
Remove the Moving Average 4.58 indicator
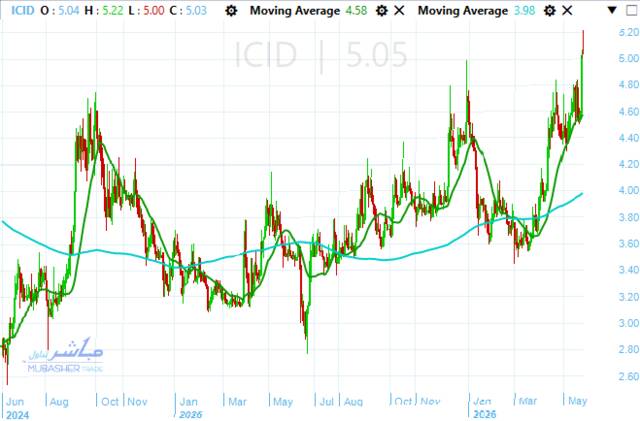pos(399,11)
